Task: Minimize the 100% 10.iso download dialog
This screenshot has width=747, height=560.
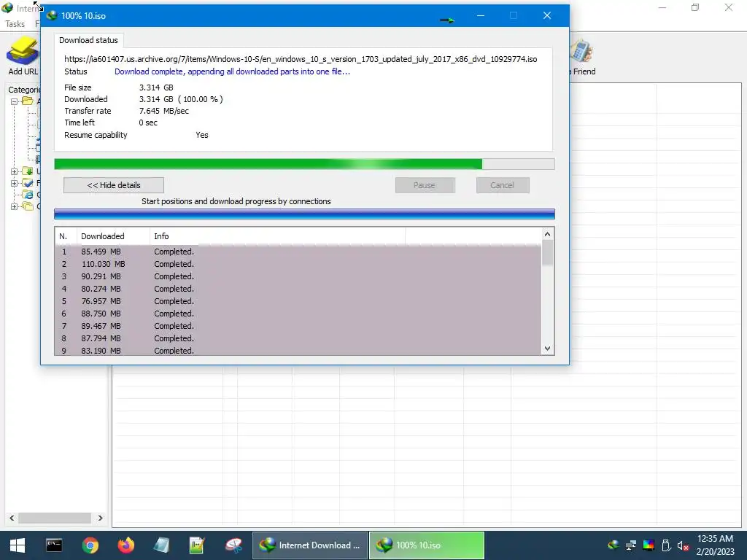Action: tap(481, 16)
